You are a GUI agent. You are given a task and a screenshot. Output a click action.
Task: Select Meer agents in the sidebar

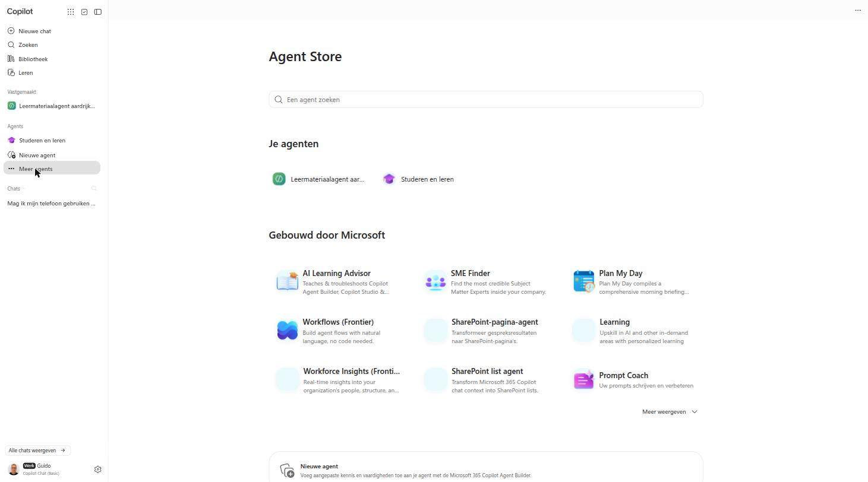click(52, 169)
